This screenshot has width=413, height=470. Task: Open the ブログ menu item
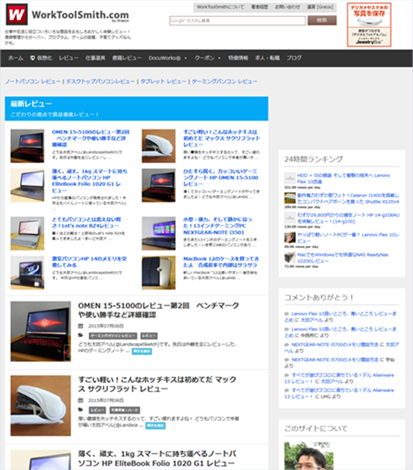point(294,58)
